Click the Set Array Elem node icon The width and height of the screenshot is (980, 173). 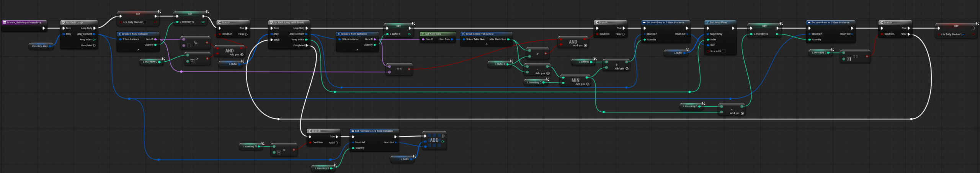tap(707, 23)
